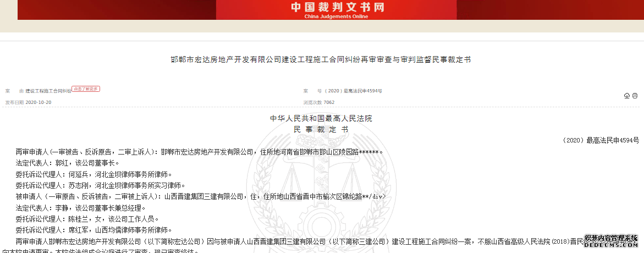This screenshot has height=253, width=644.
Task: Click the document title about 邯郸市宏达房地产开发有限公司
Action: click(321, 60)
